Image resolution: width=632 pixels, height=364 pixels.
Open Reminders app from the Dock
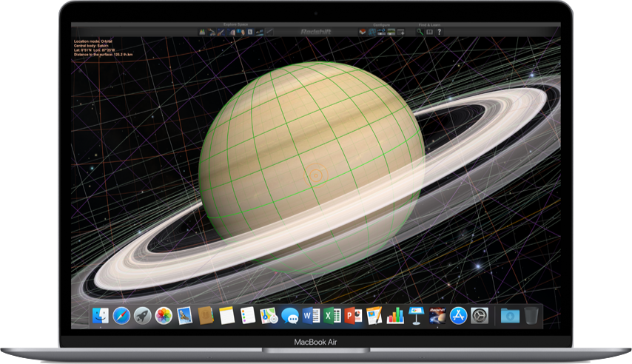point(248,316)
